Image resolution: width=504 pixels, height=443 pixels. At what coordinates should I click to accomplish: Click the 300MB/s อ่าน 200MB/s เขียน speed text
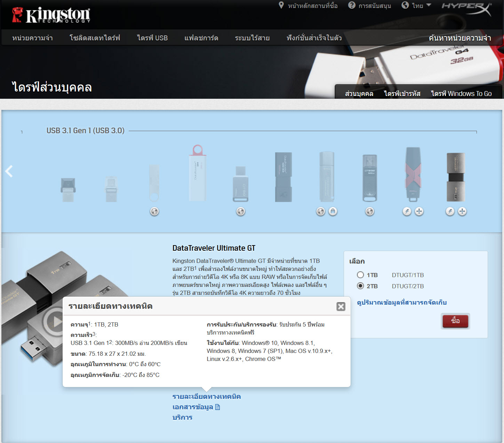point(151,343)
